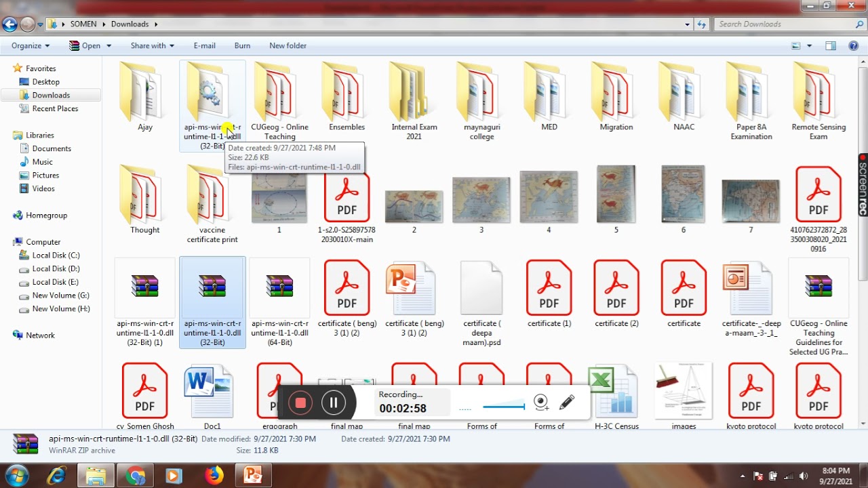Adjust the recorder volume slider
Screen dimensions: 868x488
point(503,407)
